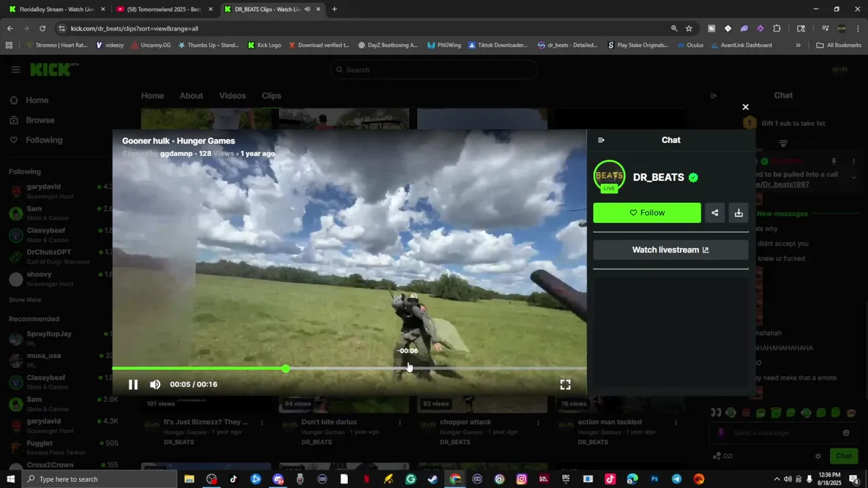Show more bookmarks chevron
The width and height of the screenshot is (868, 488).
coord(798,45)
